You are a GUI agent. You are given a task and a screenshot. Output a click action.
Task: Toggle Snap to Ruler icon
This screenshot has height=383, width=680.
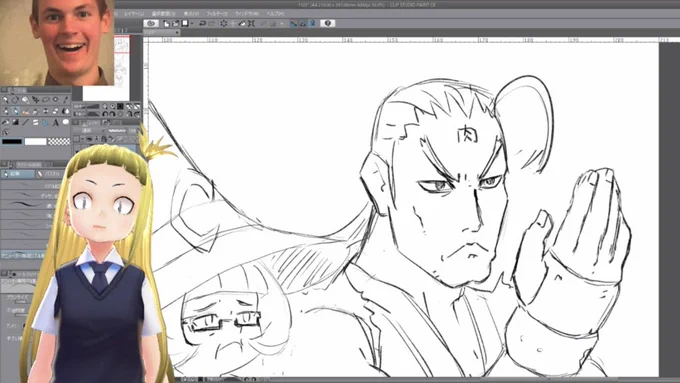coord(293,23)
